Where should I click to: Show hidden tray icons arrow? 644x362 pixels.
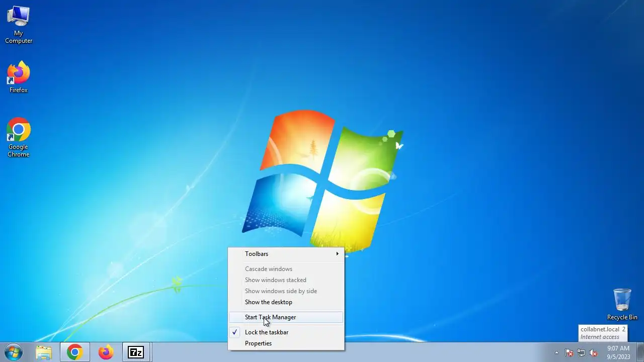click(x=556, y=353)
